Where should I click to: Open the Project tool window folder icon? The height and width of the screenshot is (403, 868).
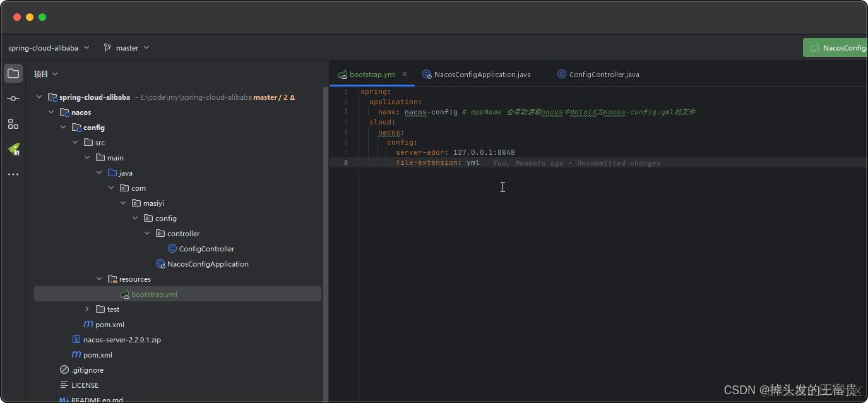(x=13, y=73)
